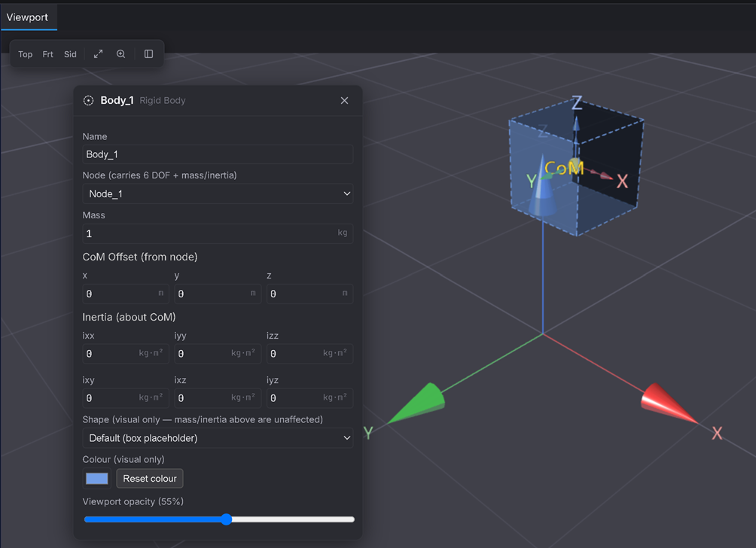
Task: Open the Node_1 dropdown
Action: click(218, 193)
